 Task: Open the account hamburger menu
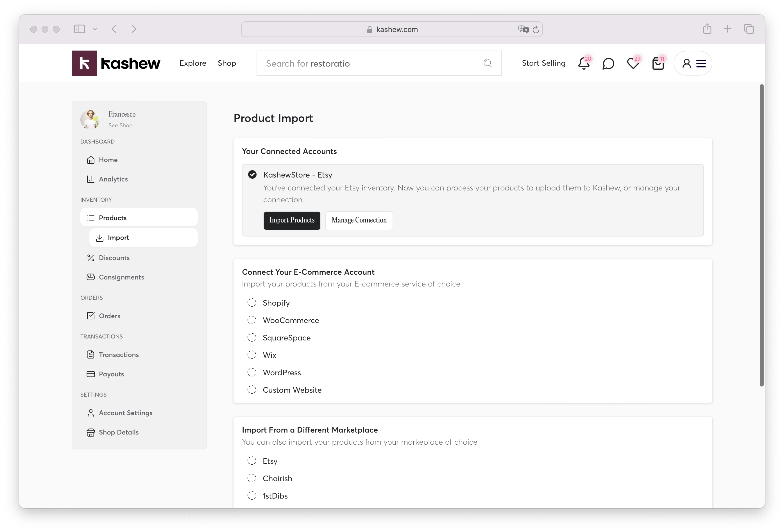[701, 63]
